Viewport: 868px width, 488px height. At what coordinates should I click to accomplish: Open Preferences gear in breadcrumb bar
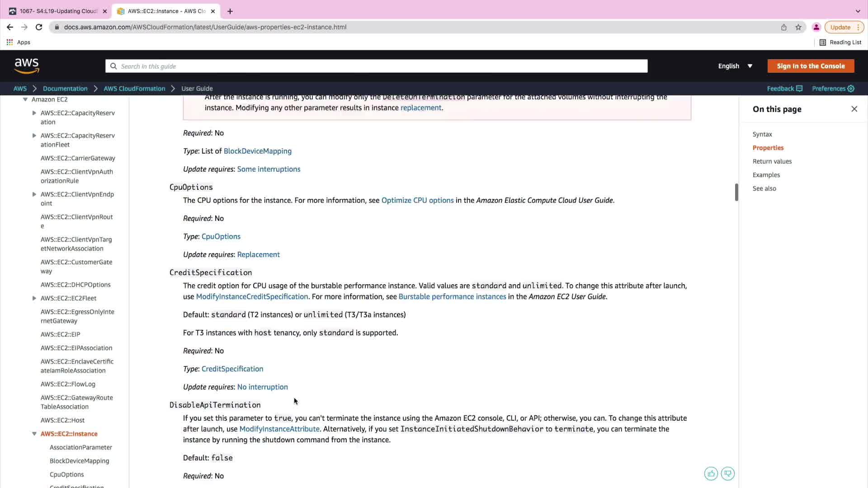[x=851, y=89]
